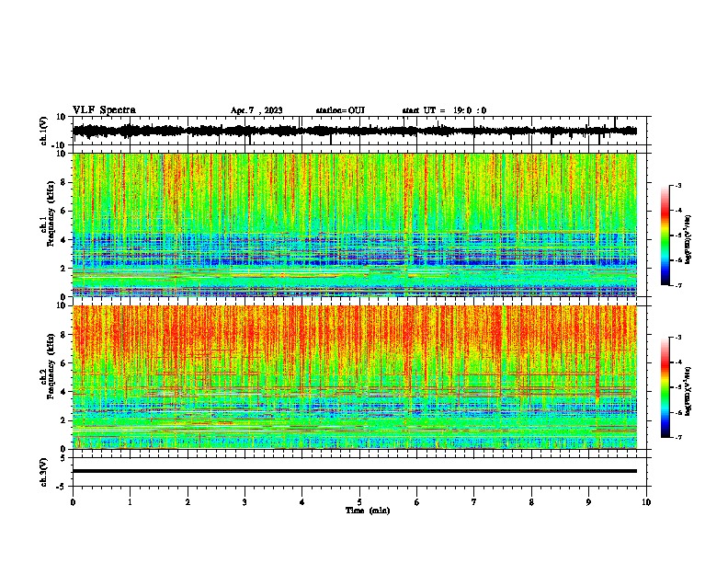
Task: Click the ch.1 spectrogram color scale bar
Action: (x=665, y=236)
